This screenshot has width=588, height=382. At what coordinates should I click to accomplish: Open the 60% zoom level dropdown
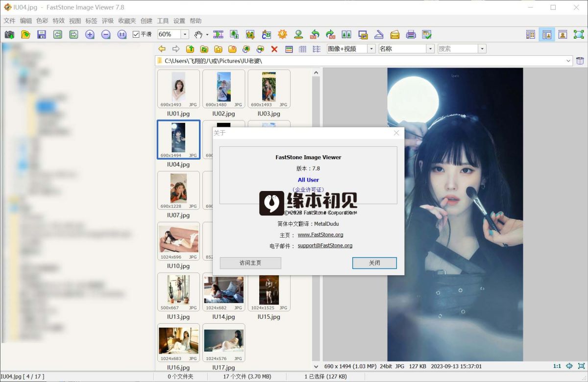click(x=185, y=34)
